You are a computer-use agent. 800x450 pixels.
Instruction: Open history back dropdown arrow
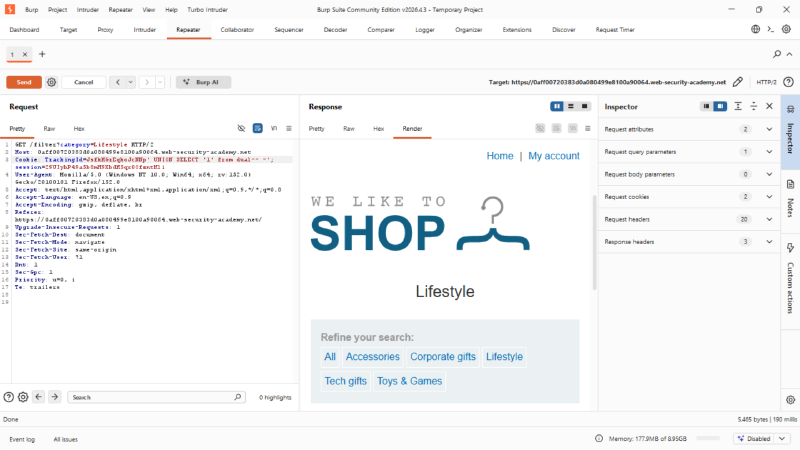click(131, 82)
